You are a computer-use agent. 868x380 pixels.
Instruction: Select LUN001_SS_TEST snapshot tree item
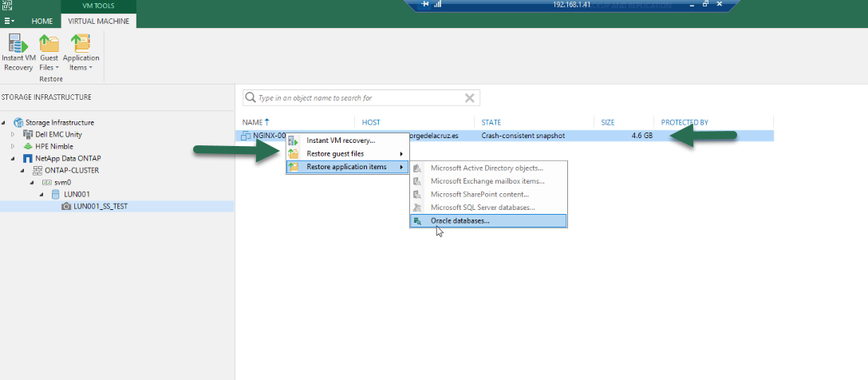tap(101, 206)
